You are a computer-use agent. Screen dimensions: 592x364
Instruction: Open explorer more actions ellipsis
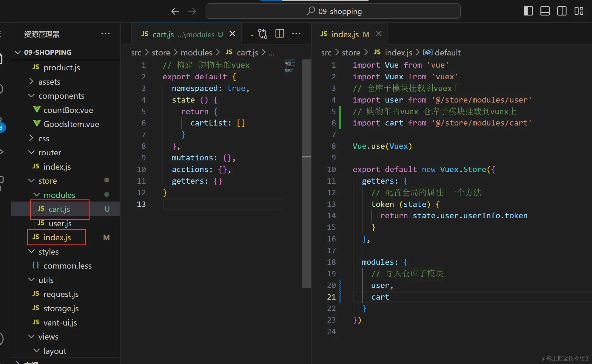click(105, 34)
